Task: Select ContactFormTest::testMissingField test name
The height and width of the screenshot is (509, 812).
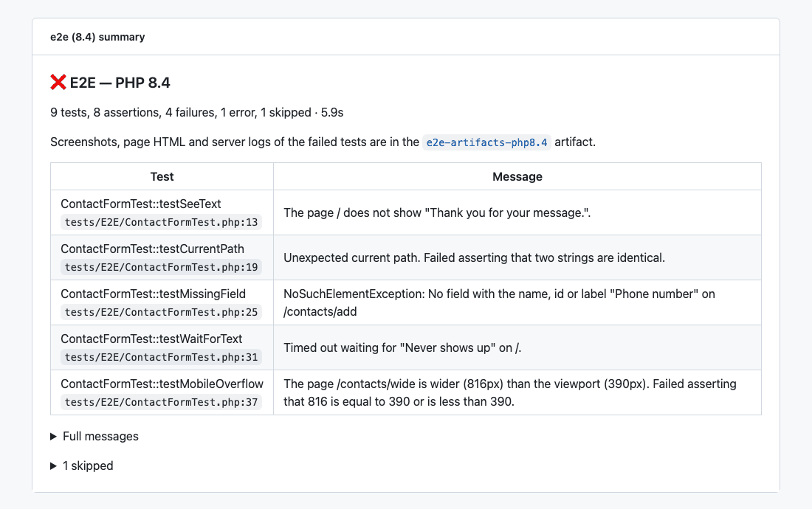Action: coord(154,294)
